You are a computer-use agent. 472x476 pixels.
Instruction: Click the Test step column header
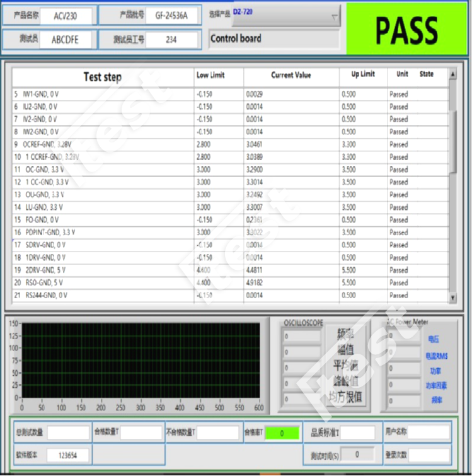point(103,77)
